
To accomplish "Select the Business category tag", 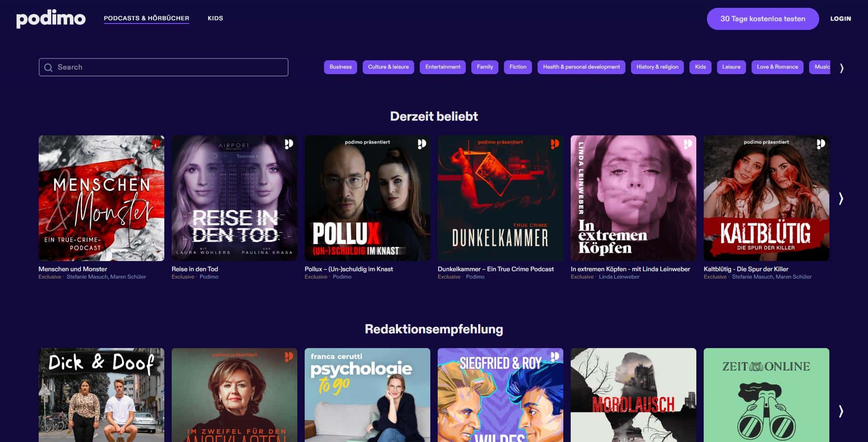I will click(341, 67).
